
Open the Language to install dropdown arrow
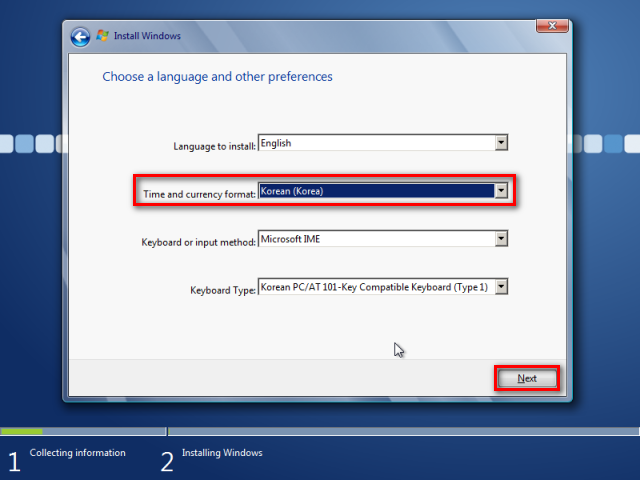pyautogui.click(x=501, y=143)
